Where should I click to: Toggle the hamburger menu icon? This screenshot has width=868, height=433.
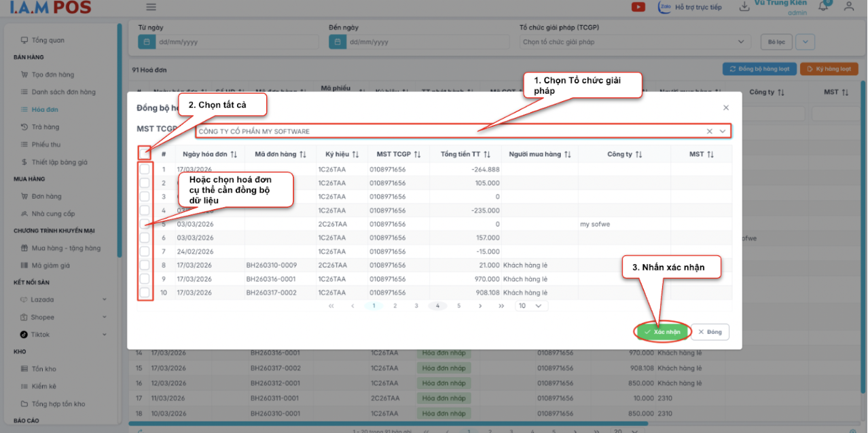coord(151,7)
